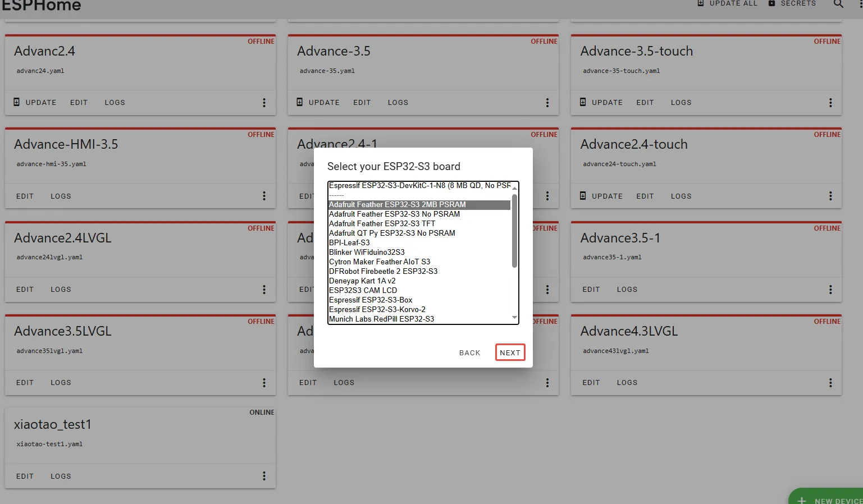Image resolution: width=863 pixels, height=504 pixels.
Task: Open the Advance2.4-1 card's three-dot menu
Action: click(x=547, y=196)
